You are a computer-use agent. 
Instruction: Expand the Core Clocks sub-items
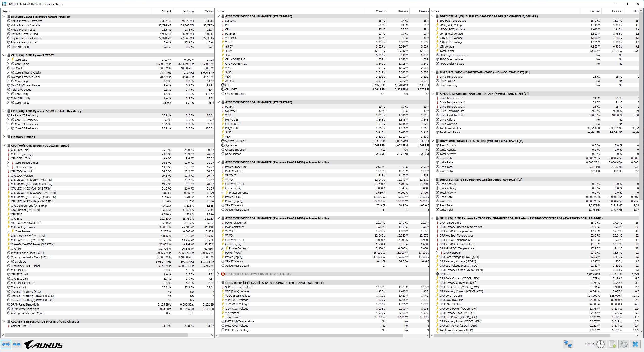[8, 64]
